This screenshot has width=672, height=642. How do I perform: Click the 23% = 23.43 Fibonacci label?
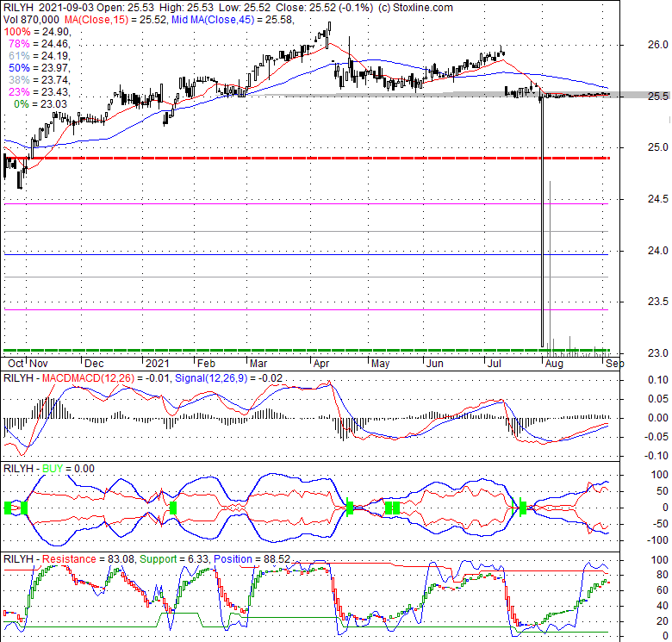[39, 91]
